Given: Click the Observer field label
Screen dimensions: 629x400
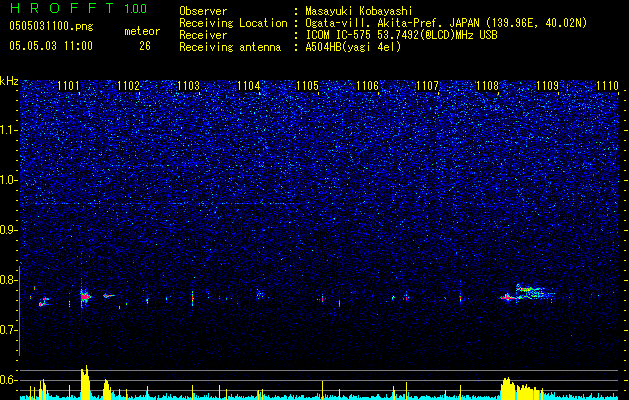Looking at the screenshot, I should coord(203,11).
